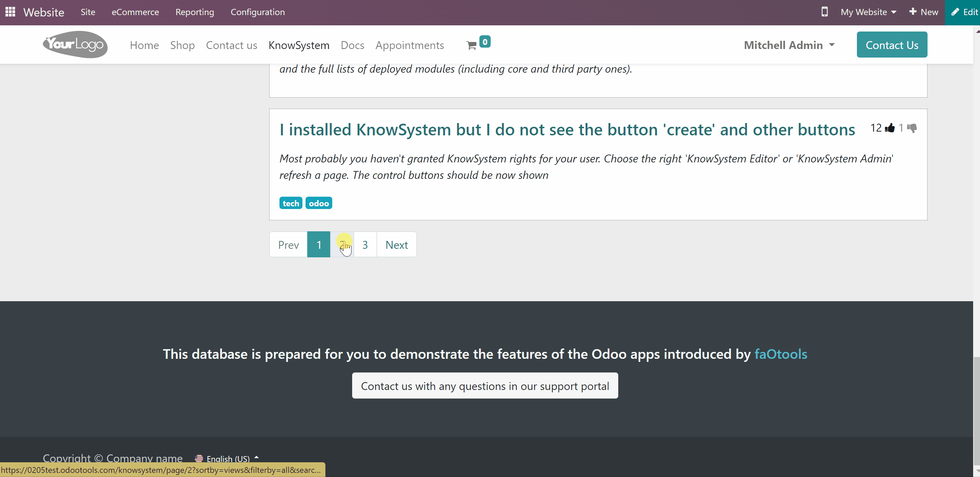The height and width of the screenshot is (477, 980).
Task: Open the Configuration menu
Action: coord(258,12)
